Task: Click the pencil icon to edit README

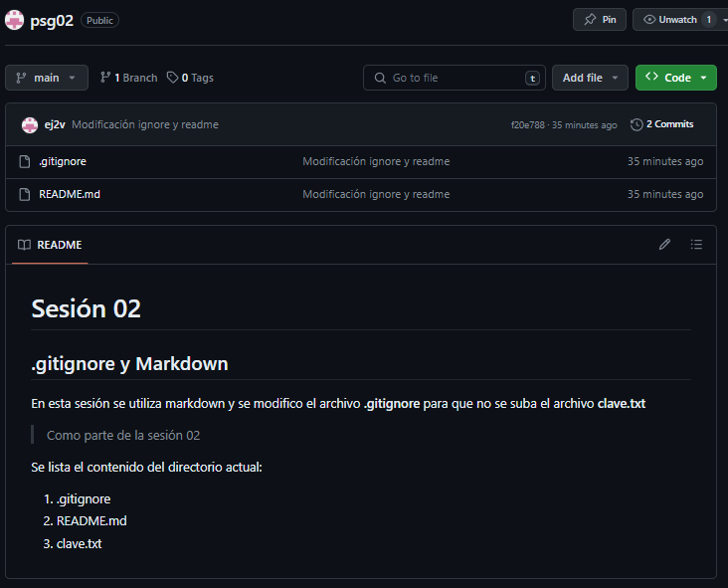Action: click(664, 245)
